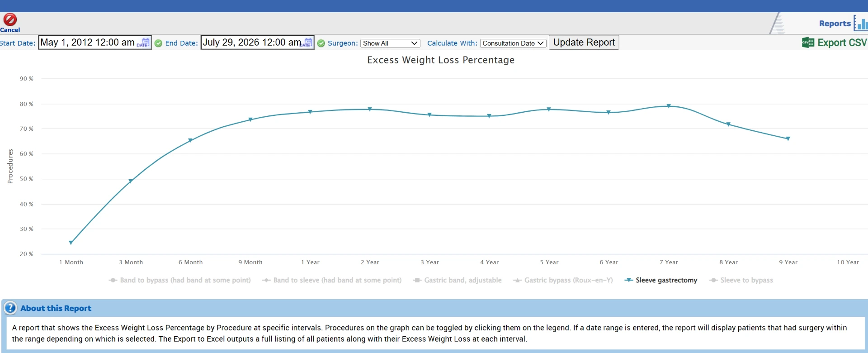Click the 90 % axis label
Screen dimensions: 868x353
[26, 79]
